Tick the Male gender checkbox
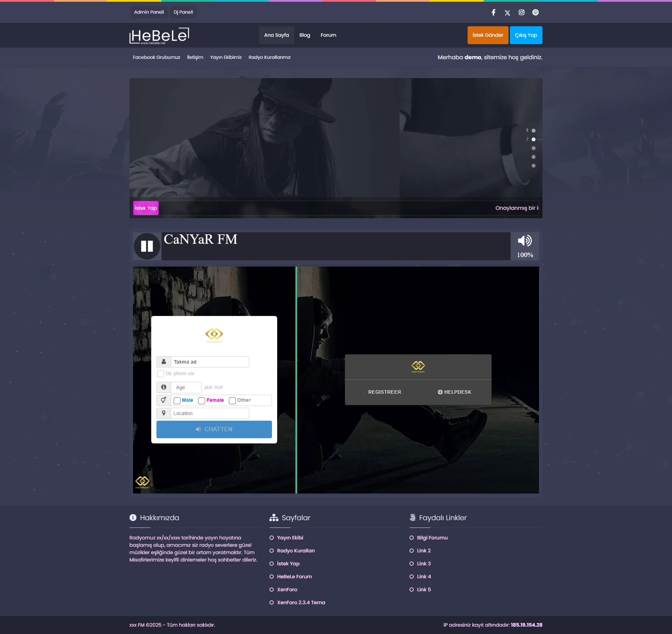The image size is (672, 634). 177,401
